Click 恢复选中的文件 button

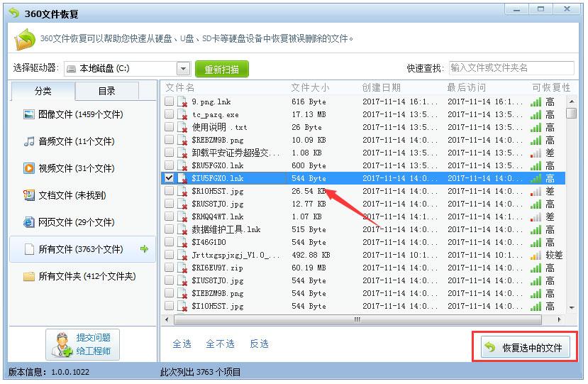tap(526, 347)
